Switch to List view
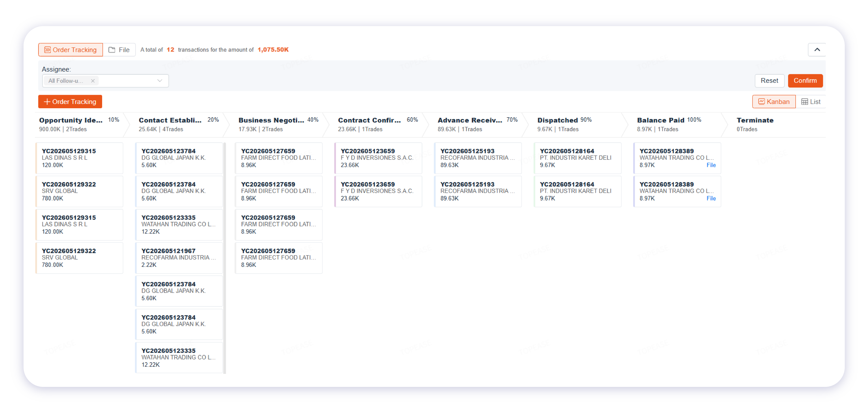This screenshot has height=413, width=868. click(811, 101)
